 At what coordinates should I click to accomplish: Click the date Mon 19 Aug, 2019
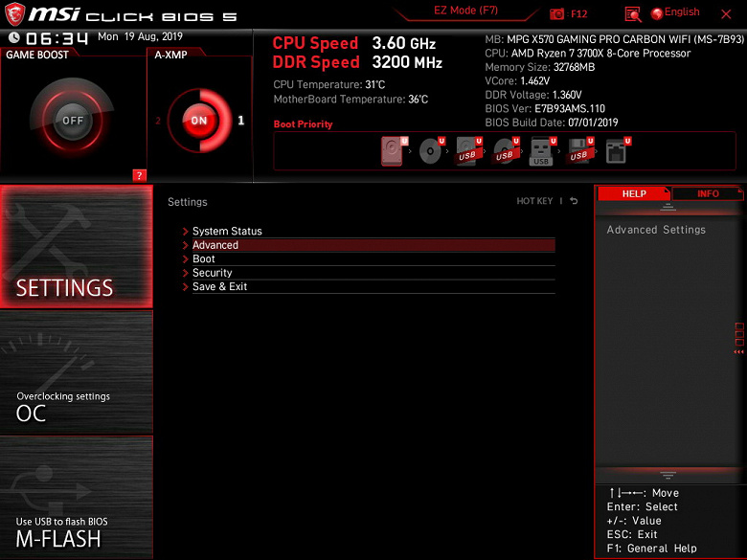tap(140, 36)
